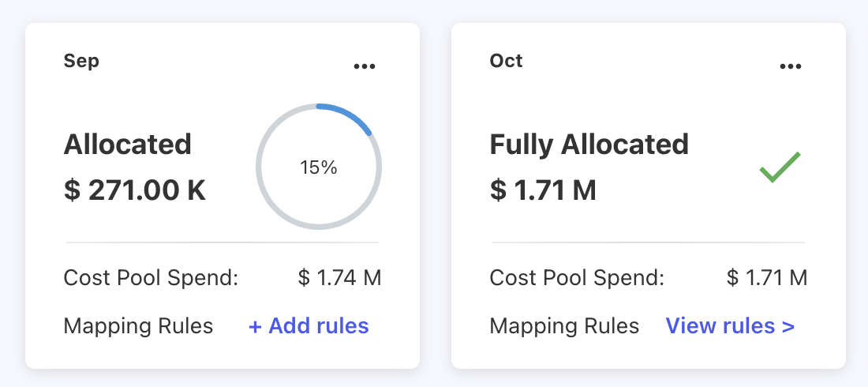Viewport: 868px width, 387px height.
Task: Click the $ 1.74 M spend value
Action: (340, 278)
